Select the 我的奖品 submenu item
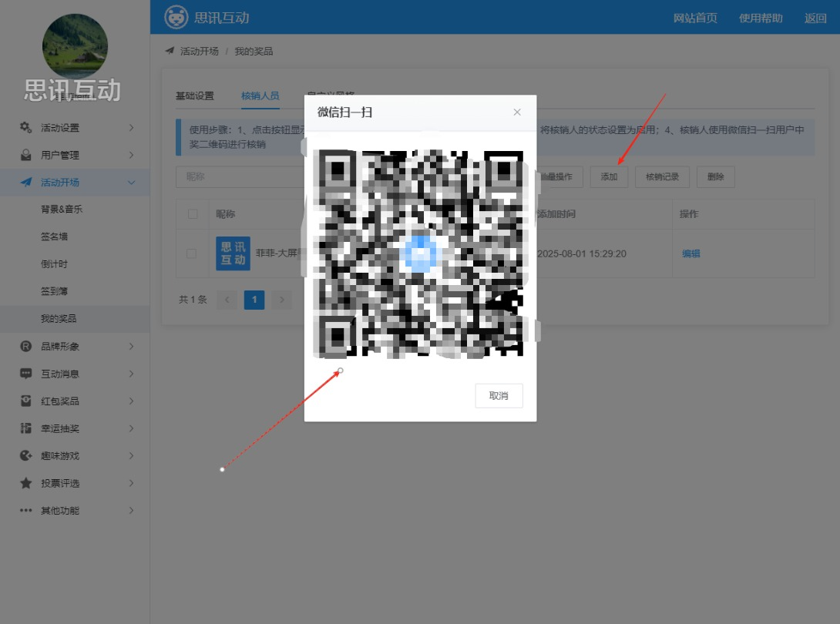 [x=75, y=319]
